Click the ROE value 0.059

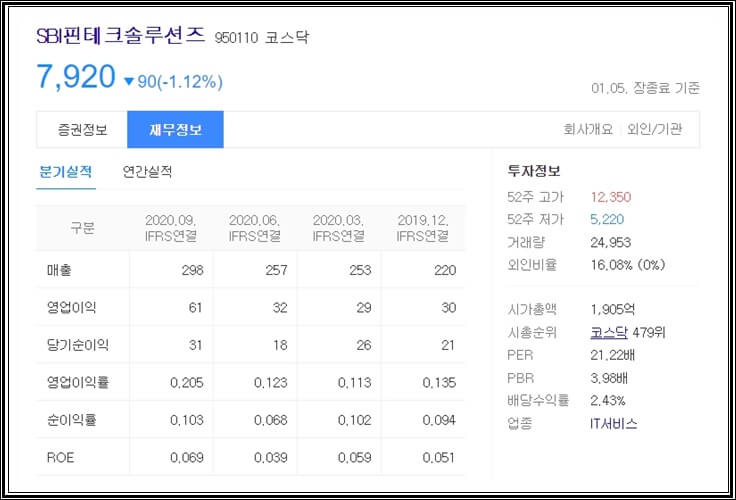coord(354,457)
